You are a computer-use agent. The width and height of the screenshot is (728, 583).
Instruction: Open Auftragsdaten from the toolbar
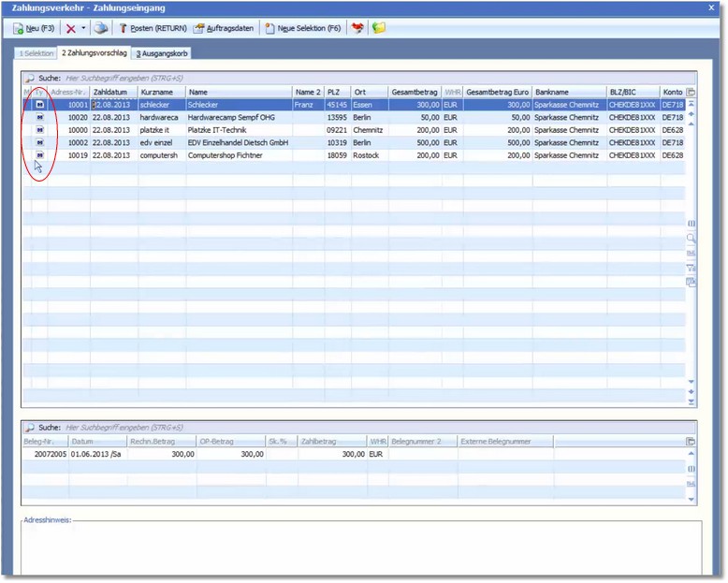(x=224, y=29)
